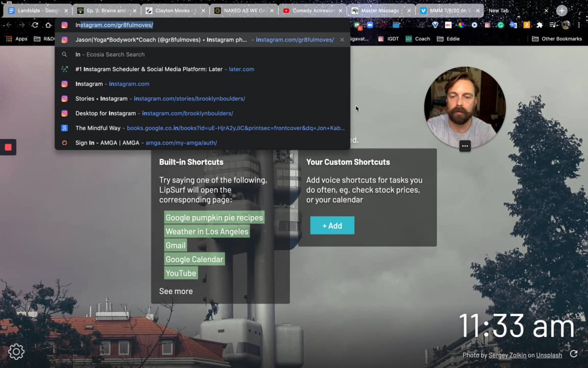Viewport: 588px width, 368px height.
Task: Switch to Ep. 2: Brains tab
Action: (x=106, y=11)
